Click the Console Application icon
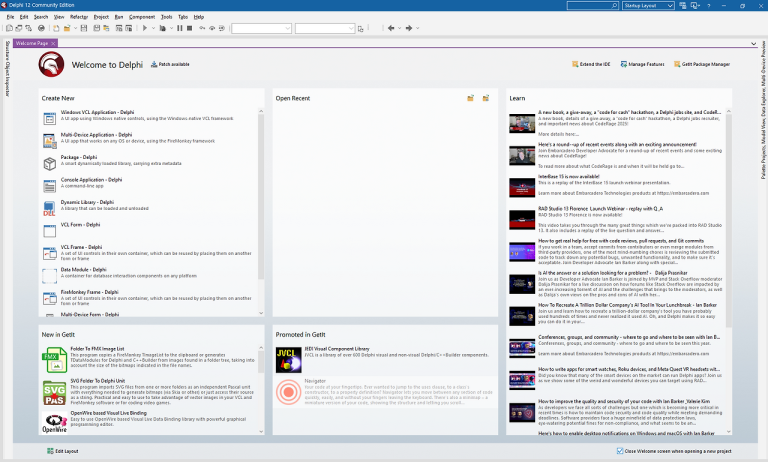Viewport: 768px width, 462px height. tap(49, 186)
